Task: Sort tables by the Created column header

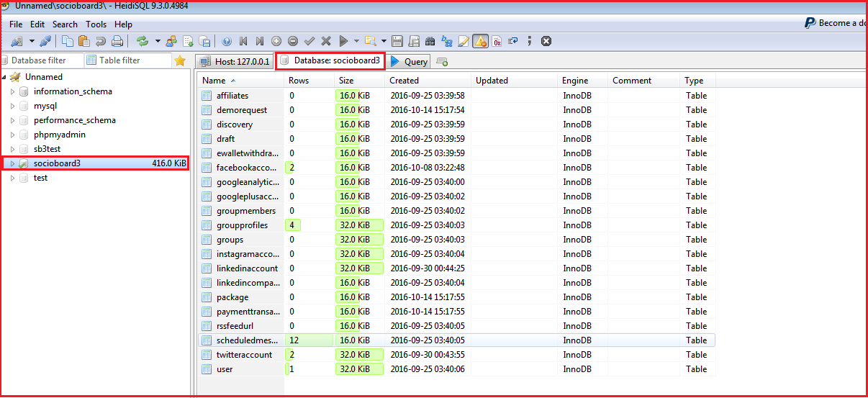Action: coord(428,81)
